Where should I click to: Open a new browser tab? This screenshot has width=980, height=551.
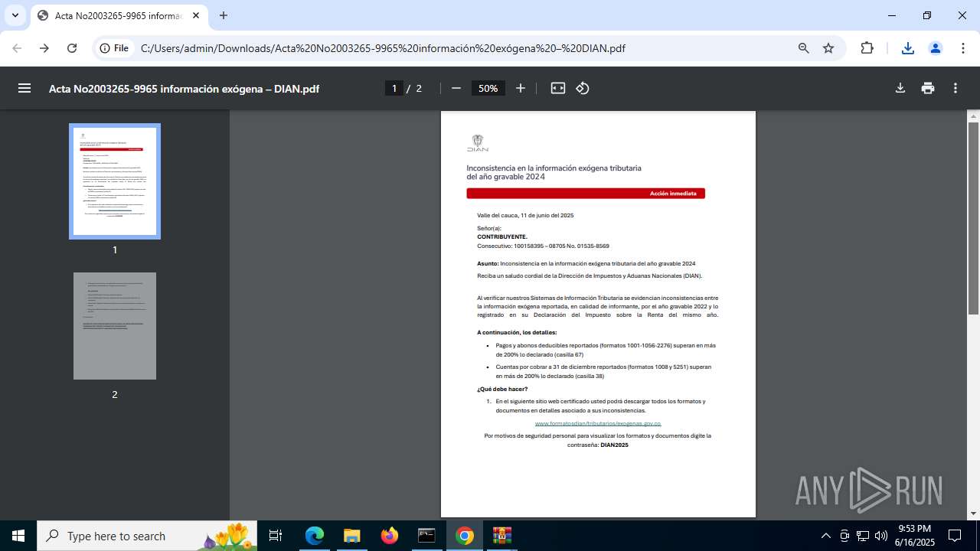click(x=224, y=15)
